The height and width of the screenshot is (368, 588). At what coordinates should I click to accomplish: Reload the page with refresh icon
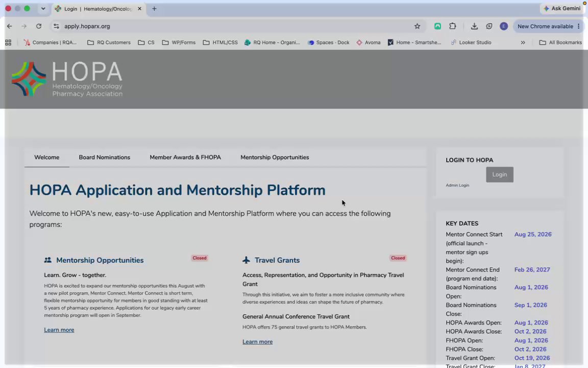pyautogui.click(x=39, y=26)
